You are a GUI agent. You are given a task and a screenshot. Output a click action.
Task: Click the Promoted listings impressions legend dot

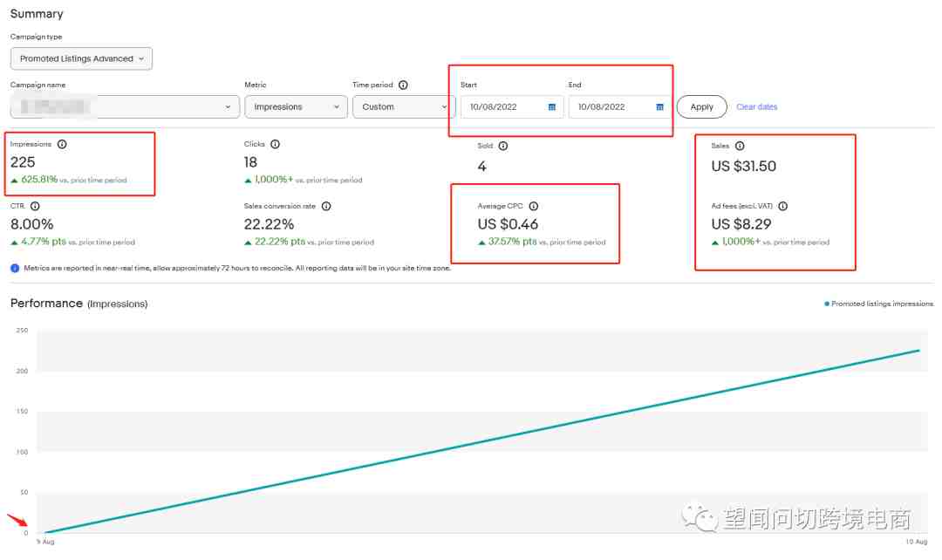(827, 304)
